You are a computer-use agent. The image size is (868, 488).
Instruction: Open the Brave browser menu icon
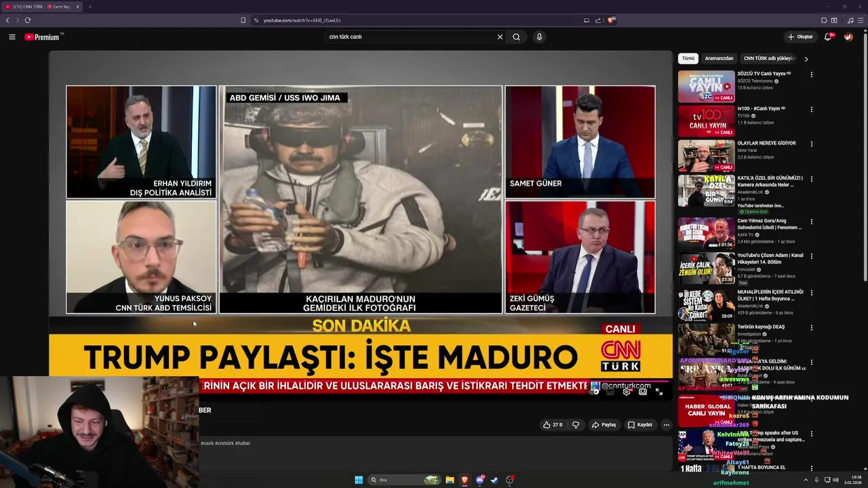[861, 20]
